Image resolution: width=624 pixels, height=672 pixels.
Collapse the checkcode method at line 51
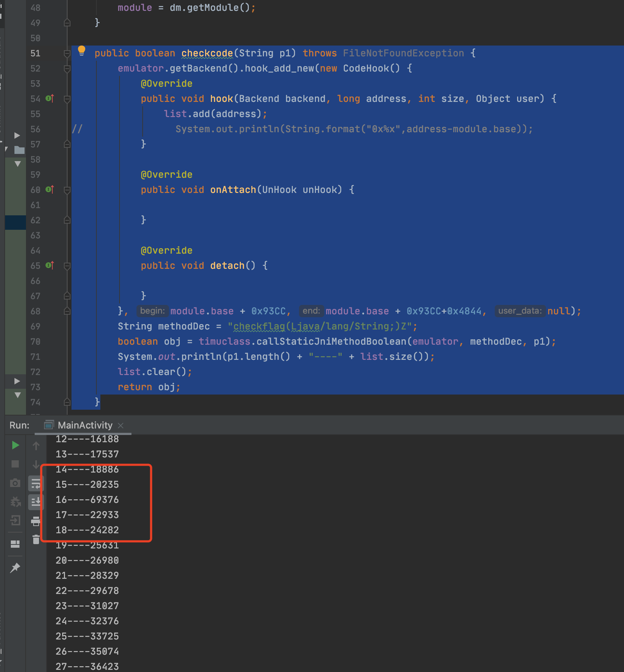[x=67, y=53]
